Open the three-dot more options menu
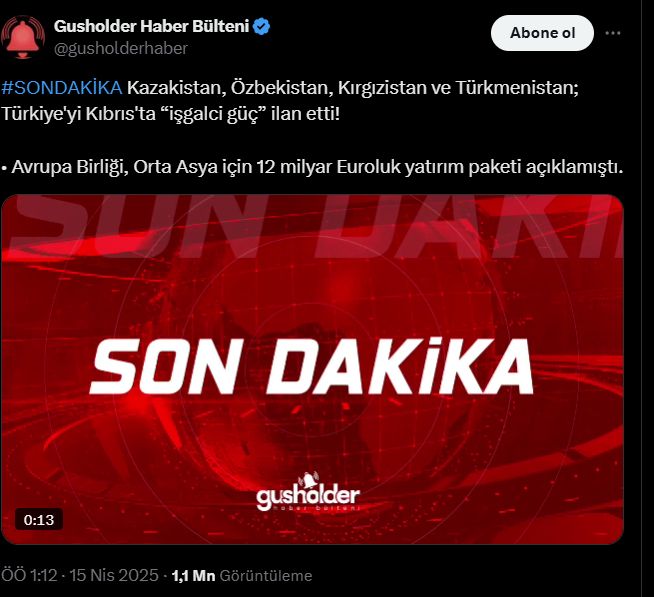The image size is (654, 597). tap(612, 33)
